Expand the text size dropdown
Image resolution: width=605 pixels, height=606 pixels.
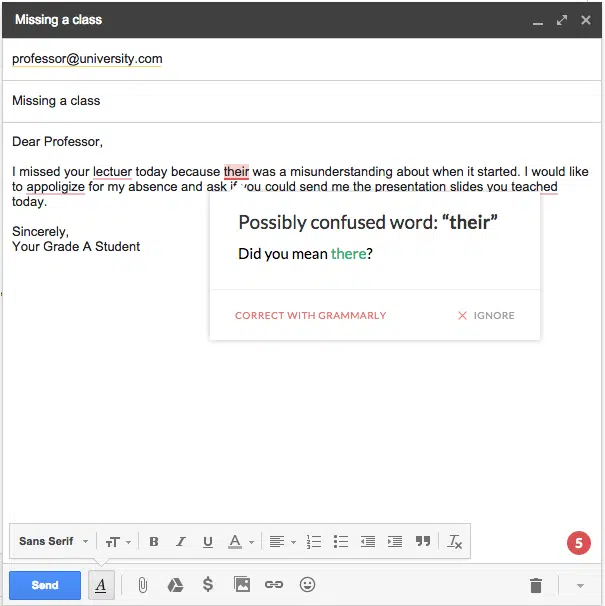coord(118,542)
